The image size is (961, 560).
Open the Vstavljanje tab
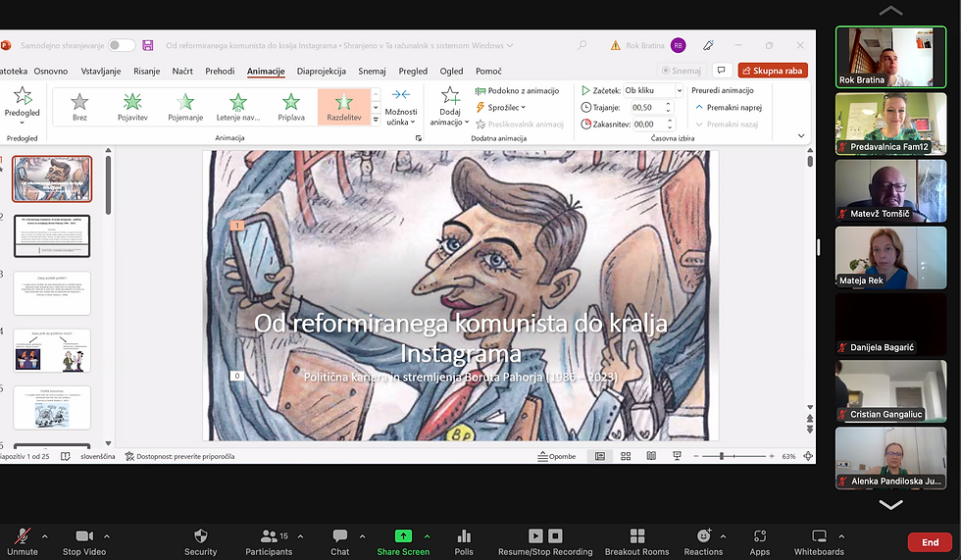pos(100,71)
